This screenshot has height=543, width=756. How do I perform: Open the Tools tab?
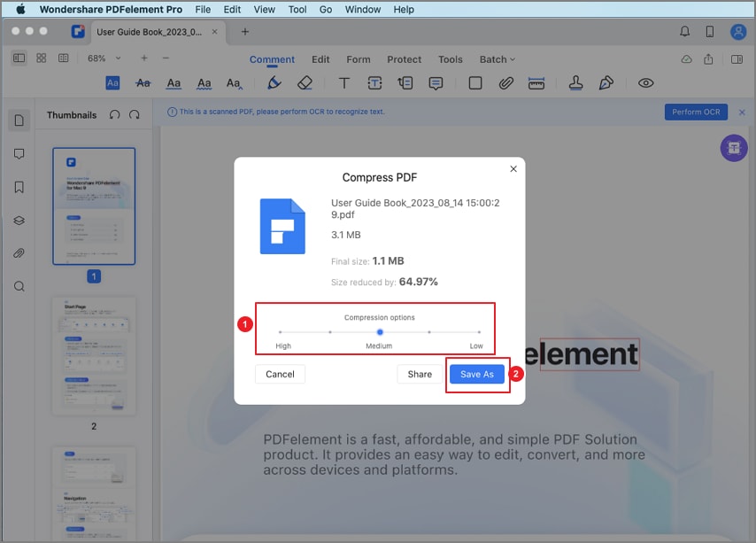[x=451, y=59]
